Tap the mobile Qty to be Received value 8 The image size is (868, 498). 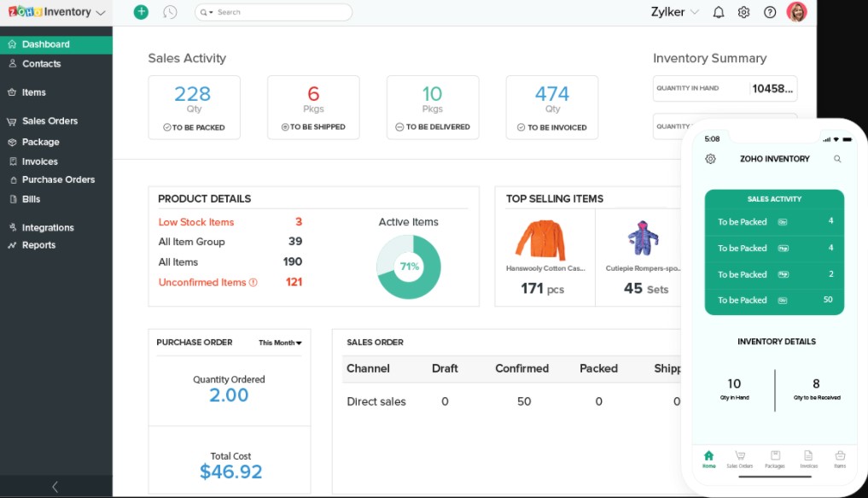click(816, 384)
